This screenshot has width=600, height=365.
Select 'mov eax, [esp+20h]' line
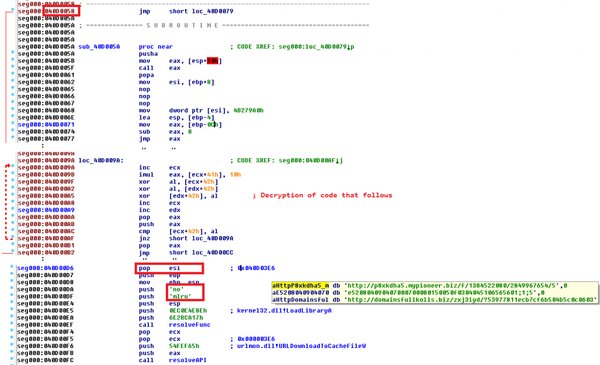click(180, 61)
